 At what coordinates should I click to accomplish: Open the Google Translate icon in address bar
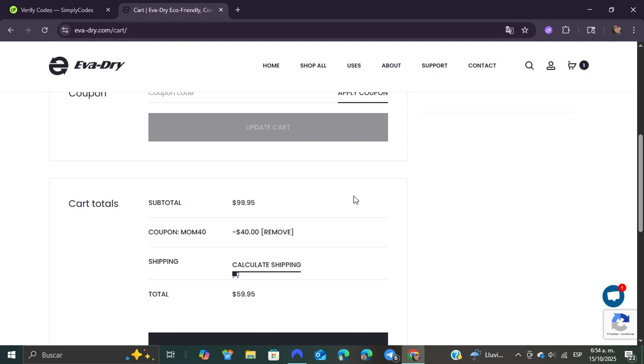510,30
